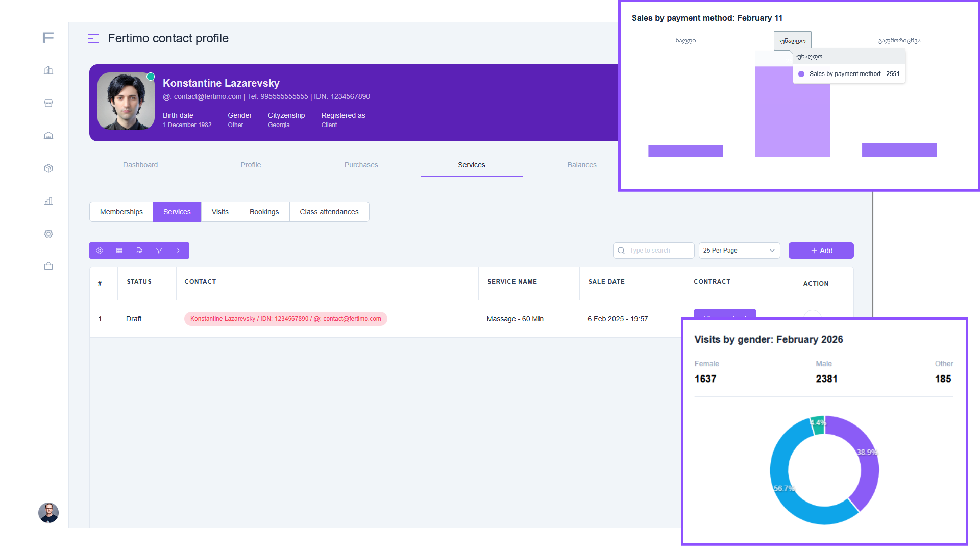Click the table columns layout icon

119,251
